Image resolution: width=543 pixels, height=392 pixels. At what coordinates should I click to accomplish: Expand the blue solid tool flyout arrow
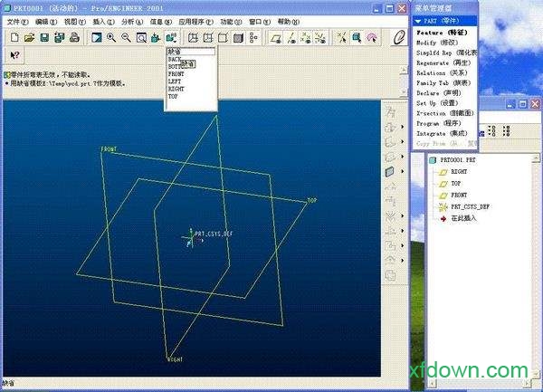[x=403, y=171]
